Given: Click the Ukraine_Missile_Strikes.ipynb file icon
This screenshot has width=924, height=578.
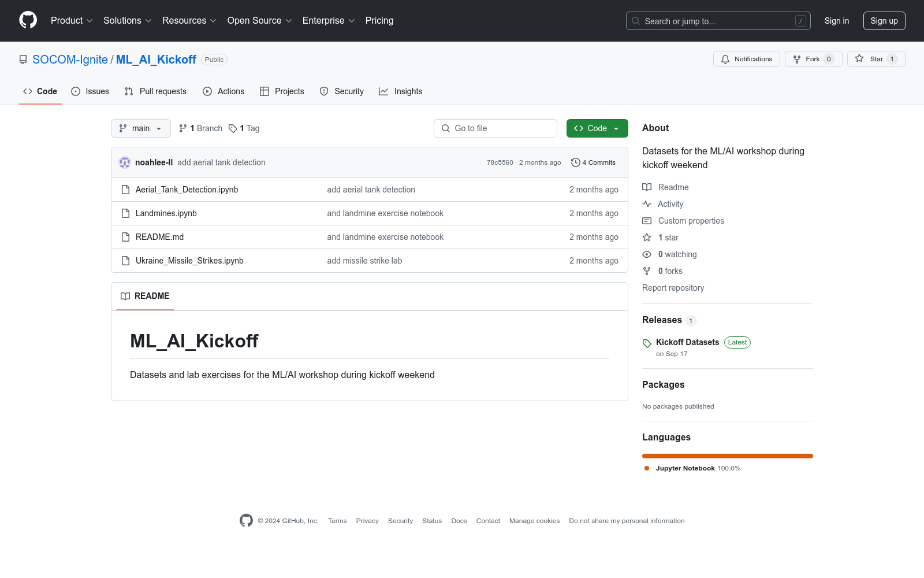Looking at the screenshot, I should point(125,261).
